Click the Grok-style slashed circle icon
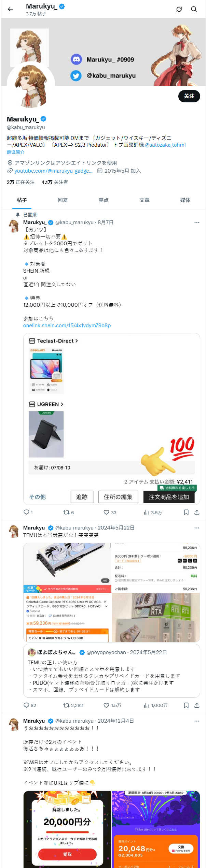The image size is (207, 868). [x=179, y=9]
